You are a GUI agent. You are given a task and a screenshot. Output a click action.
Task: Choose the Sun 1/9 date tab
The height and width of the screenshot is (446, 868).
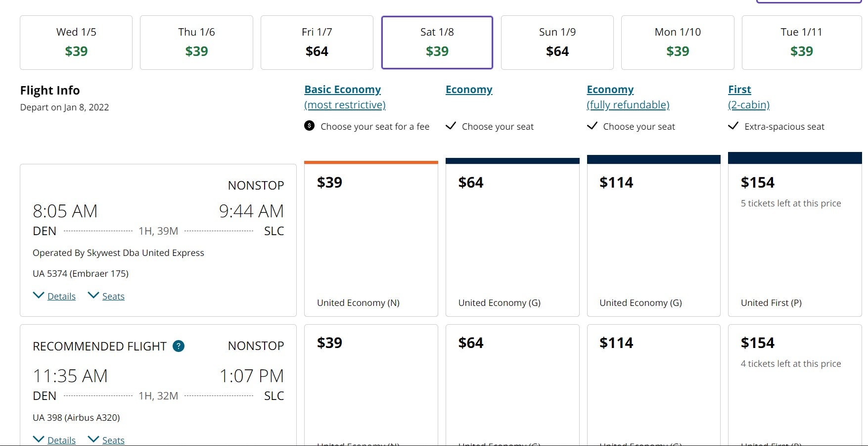pyautogui.click(x=557, y=43)
